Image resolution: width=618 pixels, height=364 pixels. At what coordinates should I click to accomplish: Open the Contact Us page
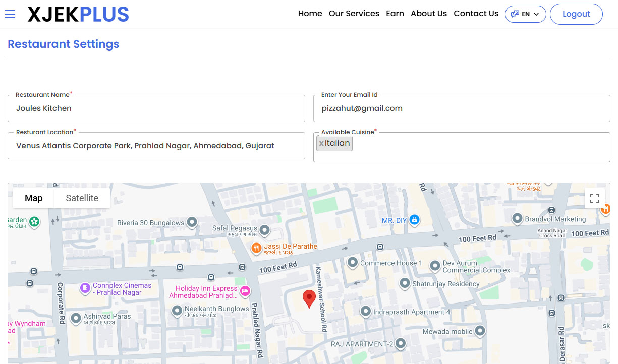coord(476,14)
